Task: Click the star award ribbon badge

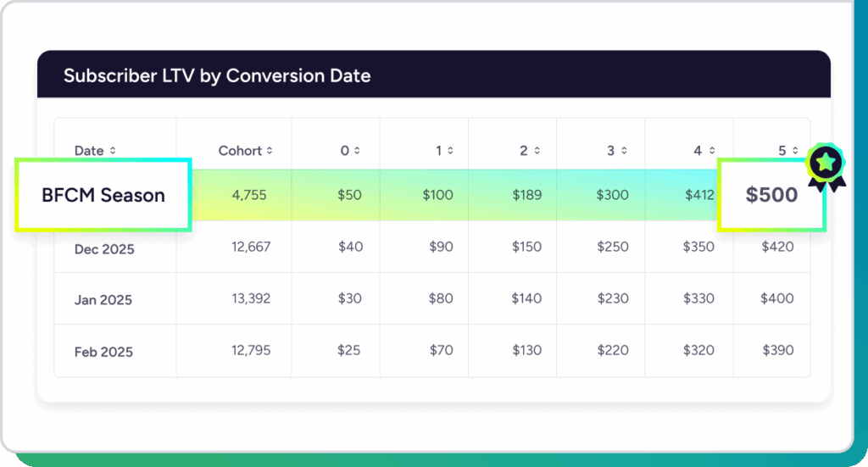Action: coord(824,165)
